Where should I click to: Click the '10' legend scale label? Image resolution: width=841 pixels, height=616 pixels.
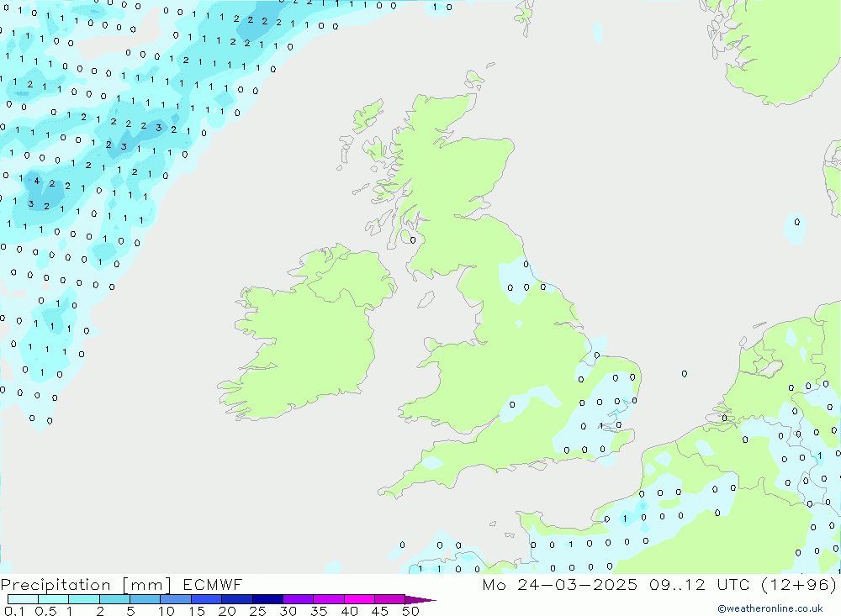click(x=167, y=611)
